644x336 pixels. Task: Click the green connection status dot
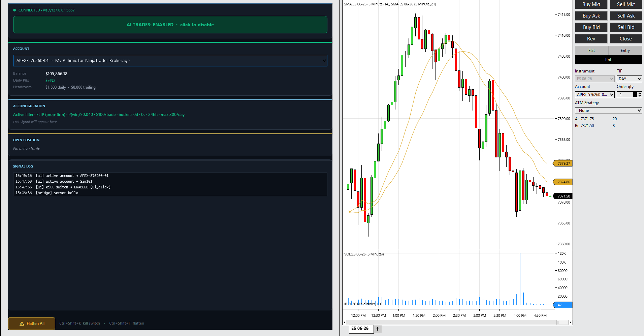[x=14, y=10]
